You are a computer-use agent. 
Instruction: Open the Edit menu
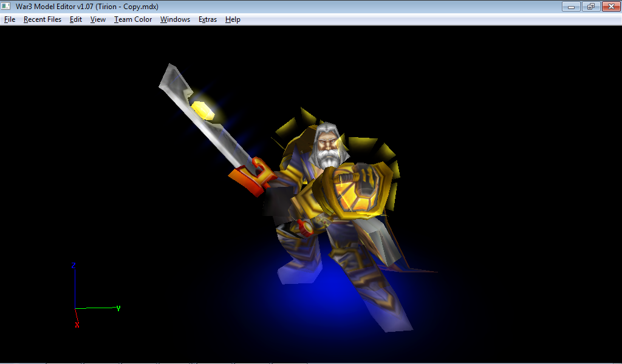[x=76, y=19]
